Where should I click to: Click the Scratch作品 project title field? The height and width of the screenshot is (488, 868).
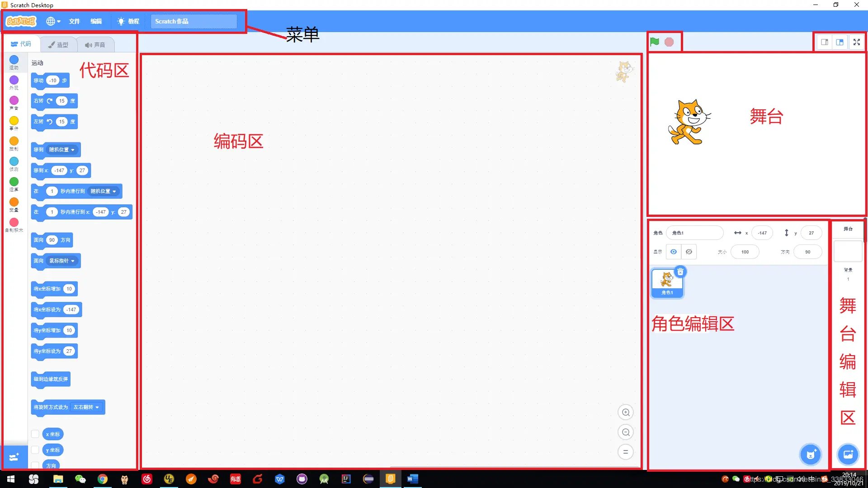pos(193,21)
